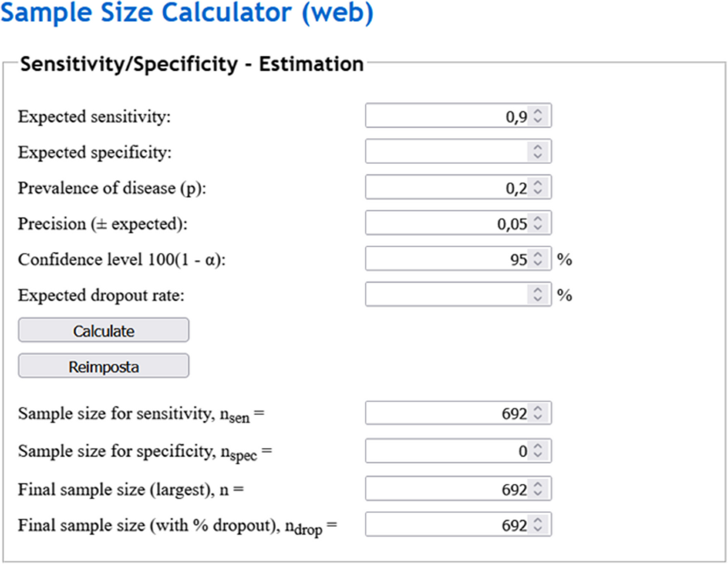Click the Expected specificity spinner arrows
Screen dimensions: 728x564
537,152
